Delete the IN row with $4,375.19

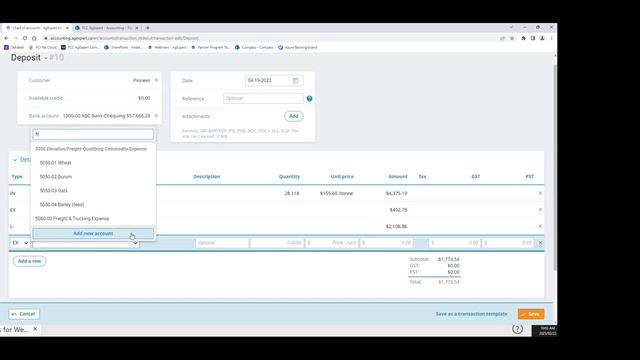[540, 193]
